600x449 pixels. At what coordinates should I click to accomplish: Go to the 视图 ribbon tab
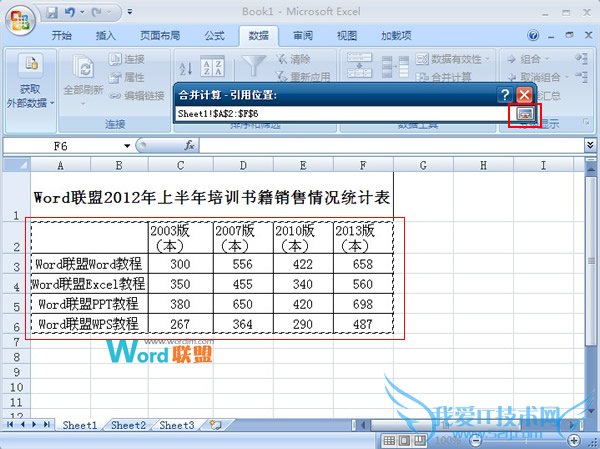pyautogui.click(x=347, y=36)
